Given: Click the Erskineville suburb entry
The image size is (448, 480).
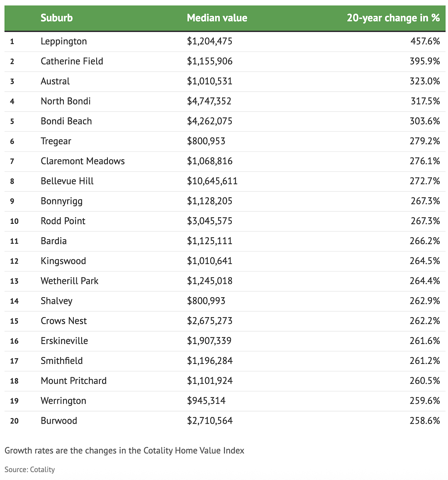Looking at the screenshot, I should (64, 341).
